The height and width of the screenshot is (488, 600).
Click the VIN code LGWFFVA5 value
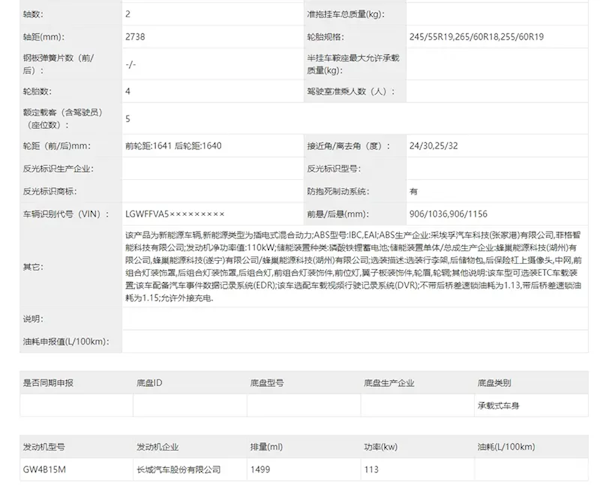175,215
